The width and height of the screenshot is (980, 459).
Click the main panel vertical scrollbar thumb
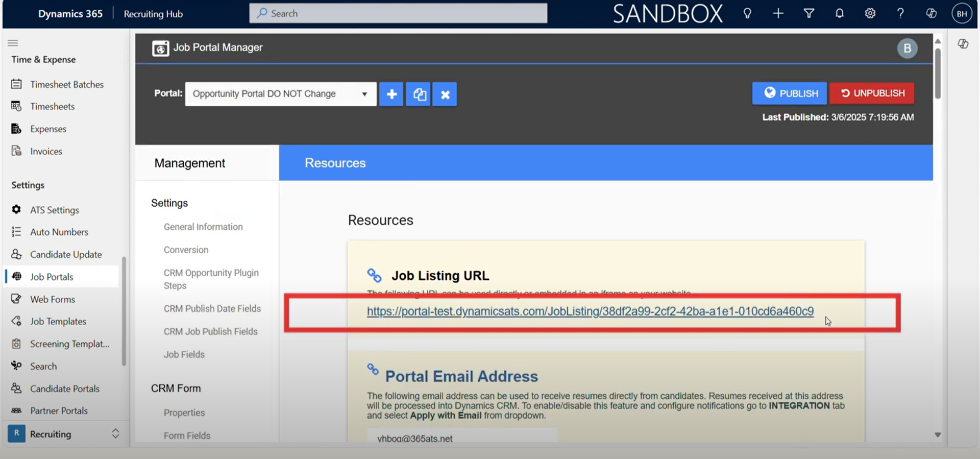pos(938,73)
